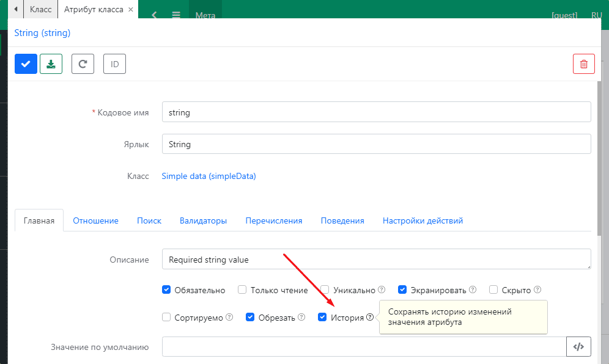609x364 pixels.
Task: Enable the Только чтение checkbox
Action: click(242, 289)
